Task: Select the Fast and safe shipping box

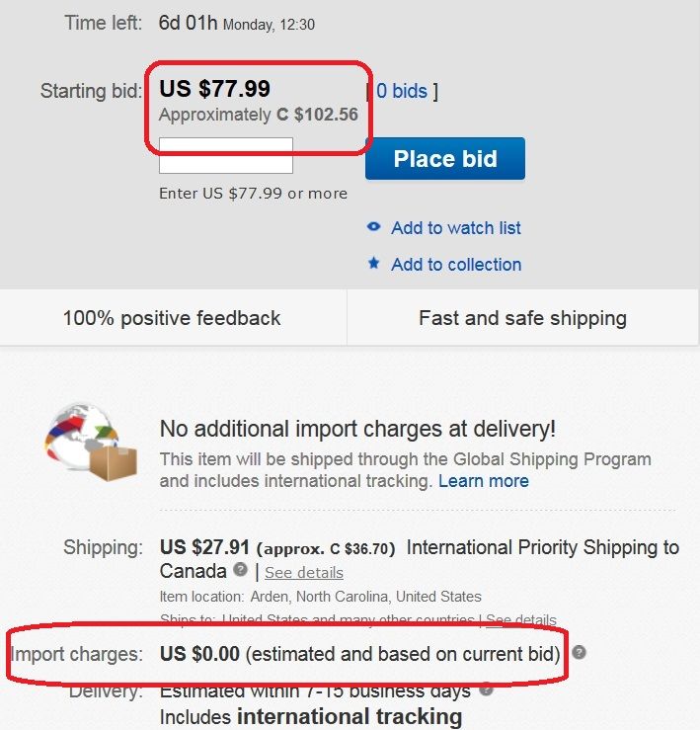Action: point(522,318)
